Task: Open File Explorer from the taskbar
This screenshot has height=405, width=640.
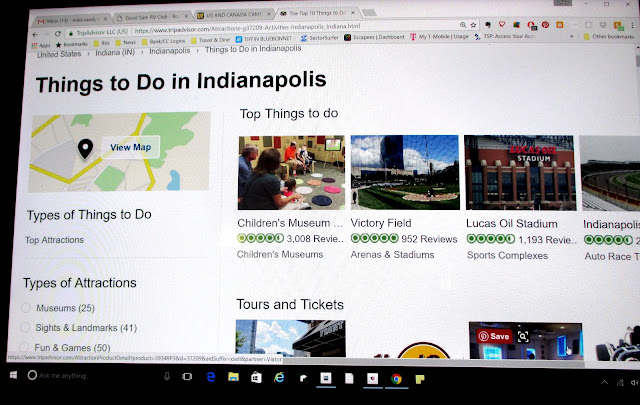Action: point(233,377)
